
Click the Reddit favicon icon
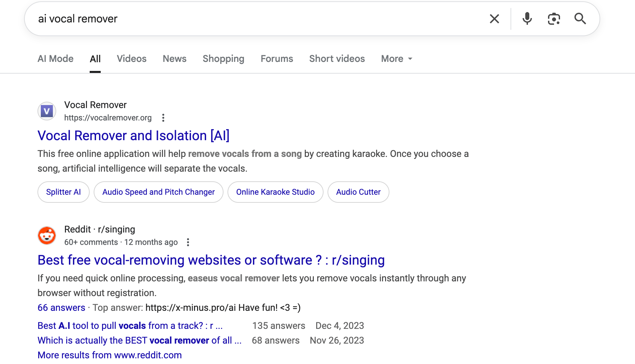[47, 236]
